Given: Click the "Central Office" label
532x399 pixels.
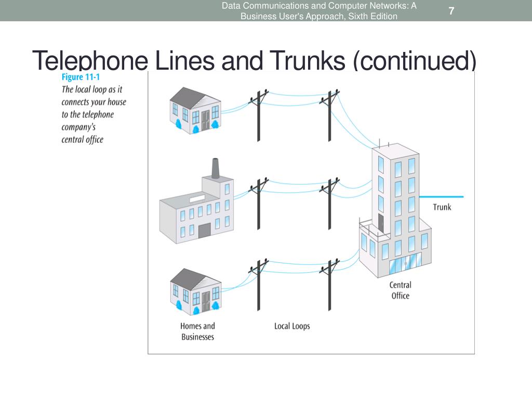Looking at the screenshot, I should (401, 290).
